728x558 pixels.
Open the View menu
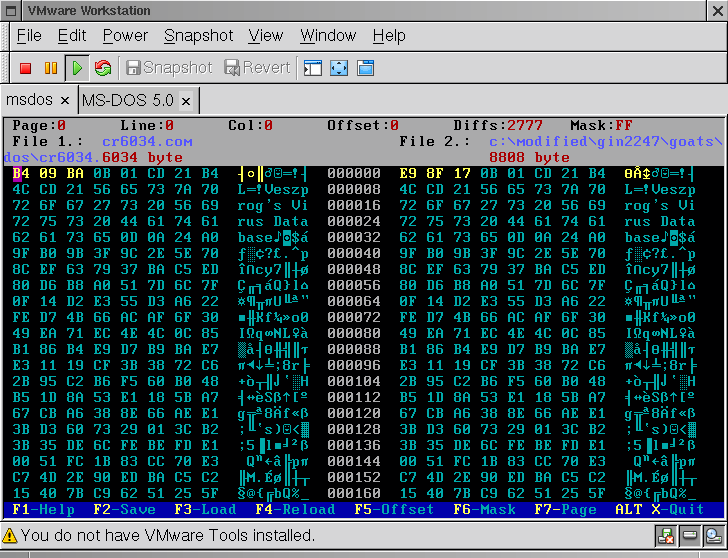[265, 36]
